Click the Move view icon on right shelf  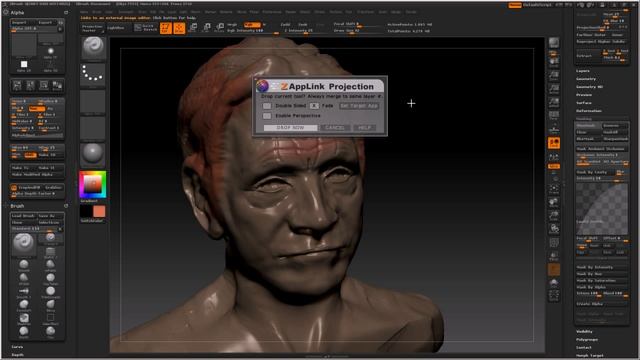pos(554,202)
